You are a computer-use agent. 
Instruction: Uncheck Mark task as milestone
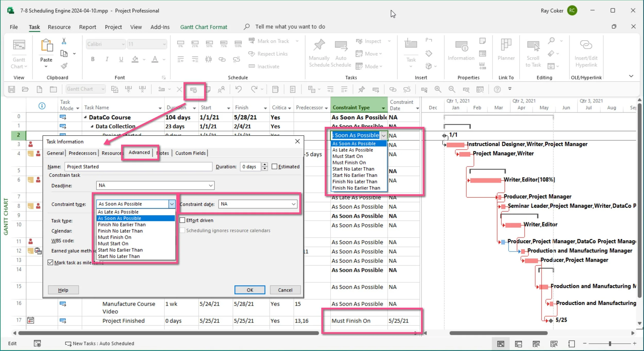(x=50, y=262)
